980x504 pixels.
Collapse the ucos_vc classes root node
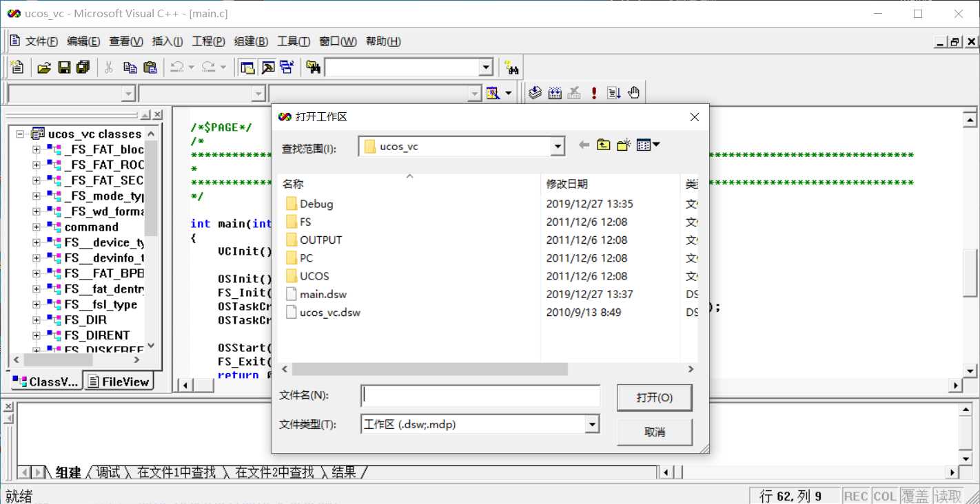20,134
